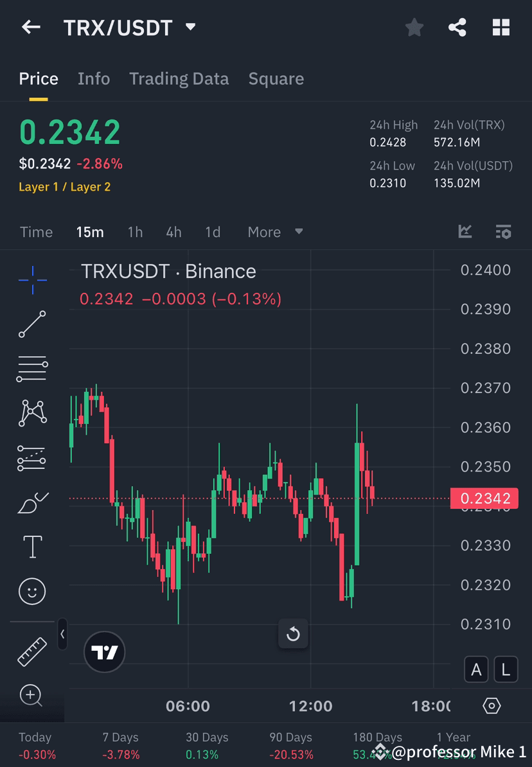This screenshot has width=532, height=767.
Task: Open the zoom-in magnifier tool
Action: click(32, 696)
